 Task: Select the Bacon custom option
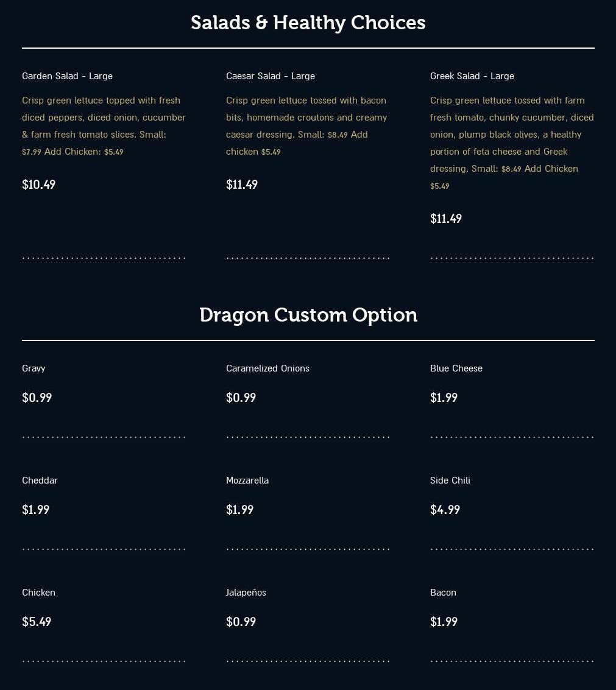coord(443,593)
